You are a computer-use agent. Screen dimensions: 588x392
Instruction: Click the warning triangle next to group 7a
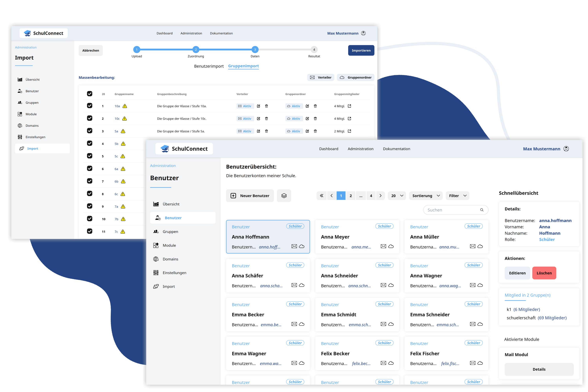click(123, 207)
